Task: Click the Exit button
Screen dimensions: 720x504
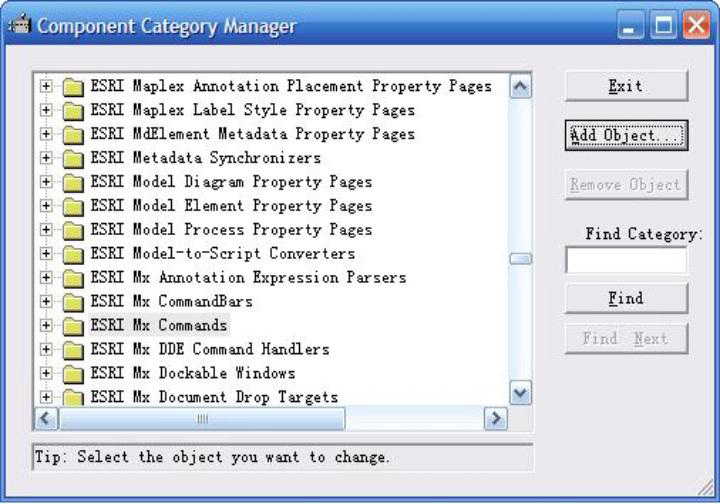Action: (x=626, y=86)
